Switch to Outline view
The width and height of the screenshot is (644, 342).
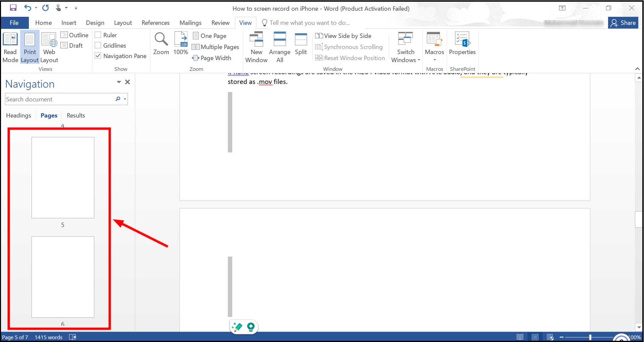tap(74, 35)
